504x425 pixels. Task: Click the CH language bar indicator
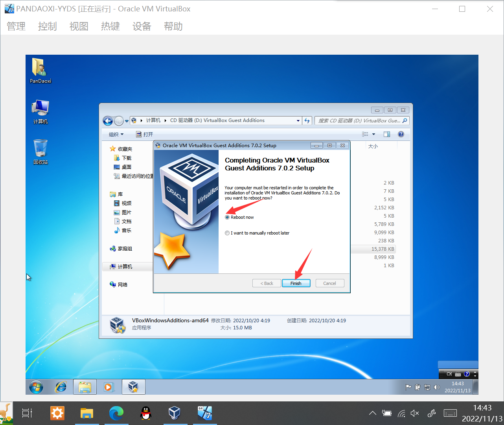tap(449, 374)
